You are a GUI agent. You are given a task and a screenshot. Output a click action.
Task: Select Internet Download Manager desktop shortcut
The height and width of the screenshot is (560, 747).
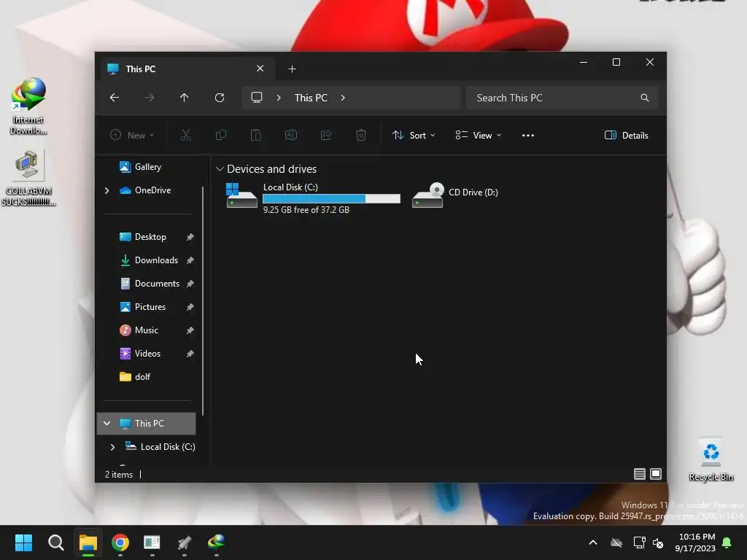tap(28, 106)
